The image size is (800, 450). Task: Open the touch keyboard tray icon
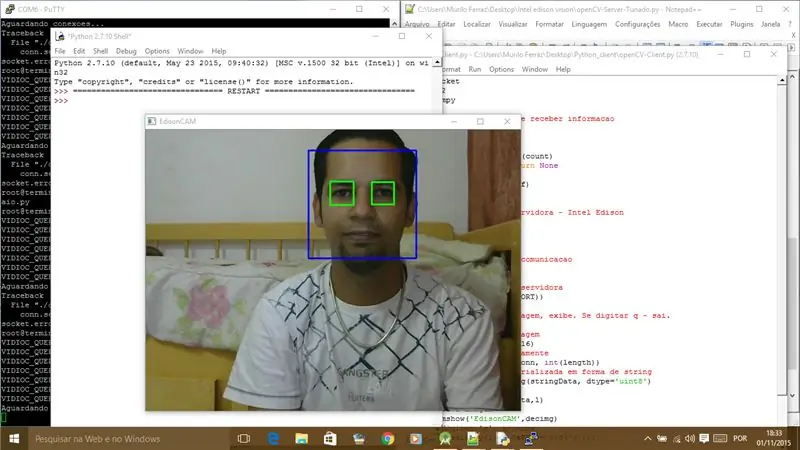click(x=720, y=439)
